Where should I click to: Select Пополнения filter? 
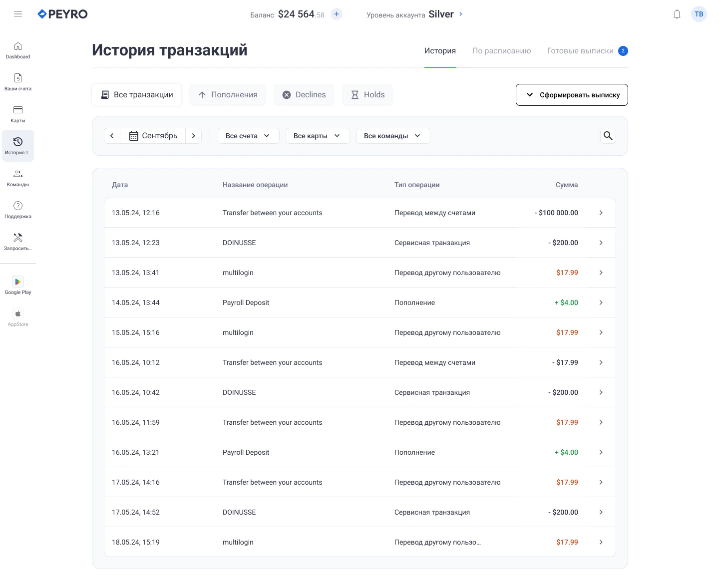227,95
